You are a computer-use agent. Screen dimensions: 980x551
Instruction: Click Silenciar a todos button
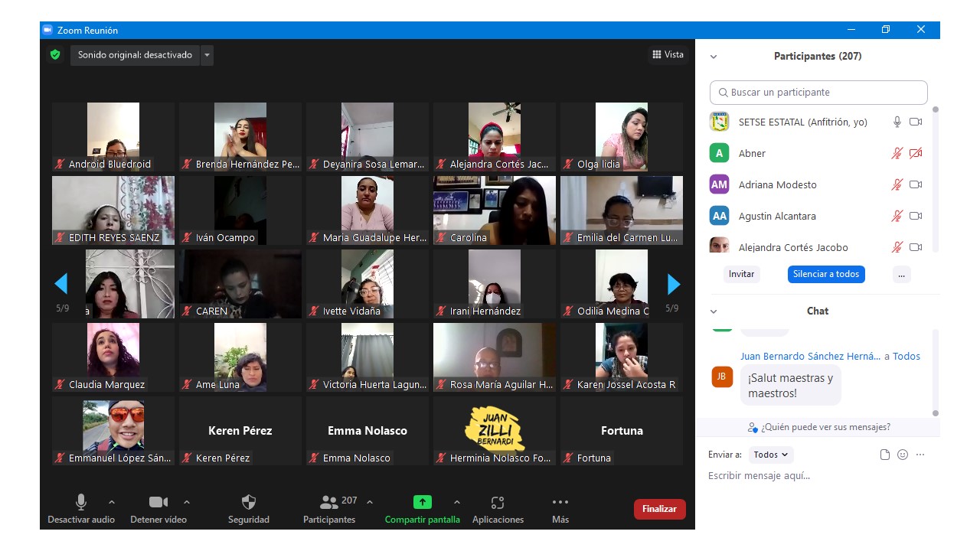tap(826, 274)
